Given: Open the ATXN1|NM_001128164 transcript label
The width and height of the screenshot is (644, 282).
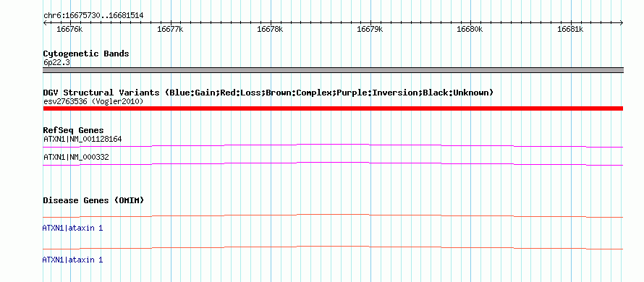Looking at the screenshot, I should coord(82,139).
